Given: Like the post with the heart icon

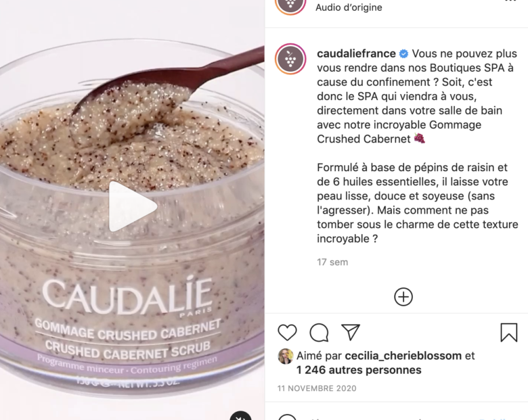Looking at the screenshot, I should [x=287, y=333].
